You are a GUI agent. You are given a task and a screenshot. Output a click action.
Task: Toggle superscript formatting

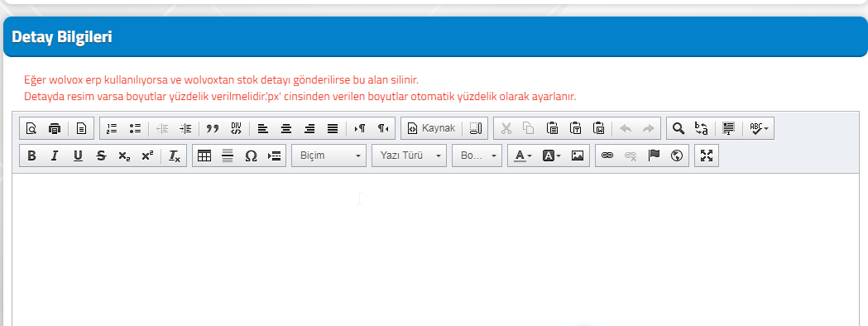pyautogui.click(x=147, y=156)
